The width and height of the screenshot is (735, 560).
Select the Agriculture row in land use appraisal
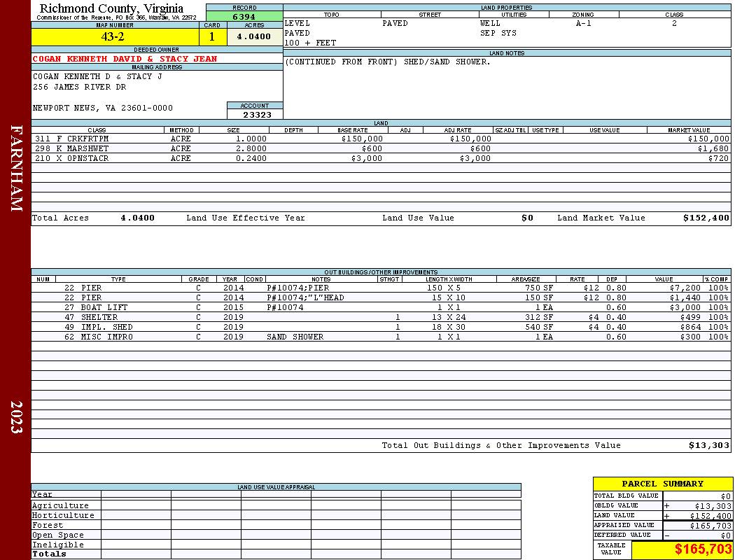tap(276, 505)
